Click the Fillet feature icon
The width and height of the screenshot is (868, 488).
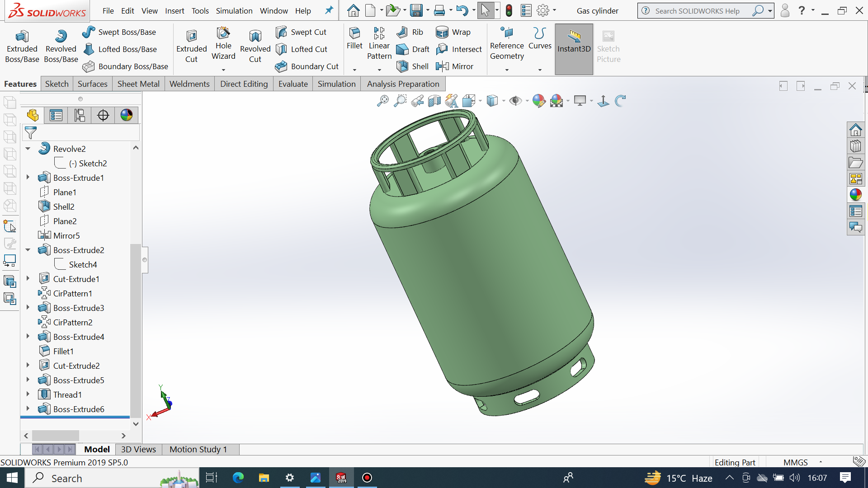coord(354,33)
